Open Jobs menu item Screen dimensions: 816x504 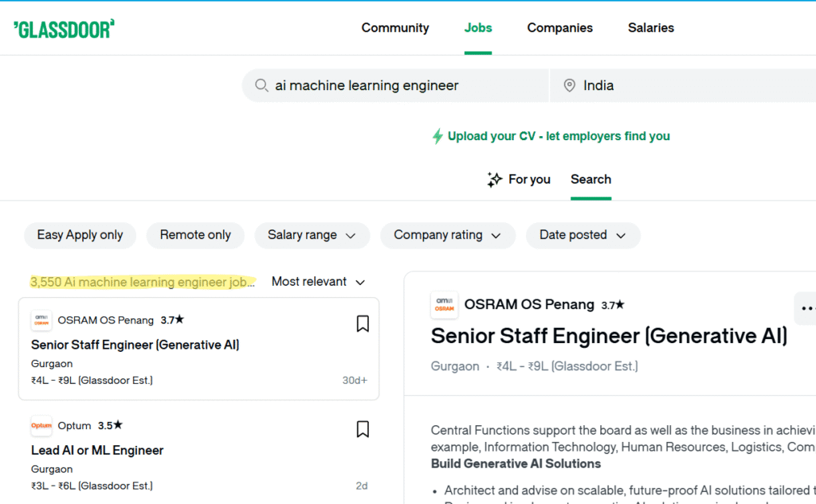478,28
